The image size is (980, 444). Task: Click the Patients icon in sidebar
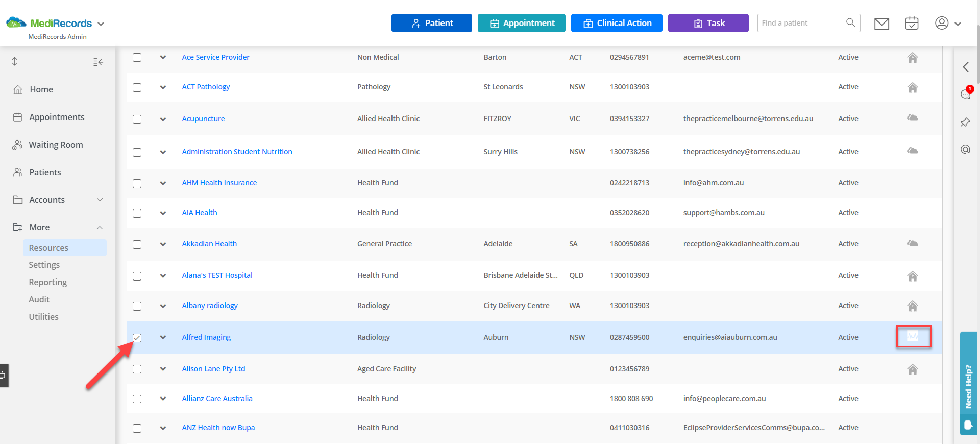[18, 172]
